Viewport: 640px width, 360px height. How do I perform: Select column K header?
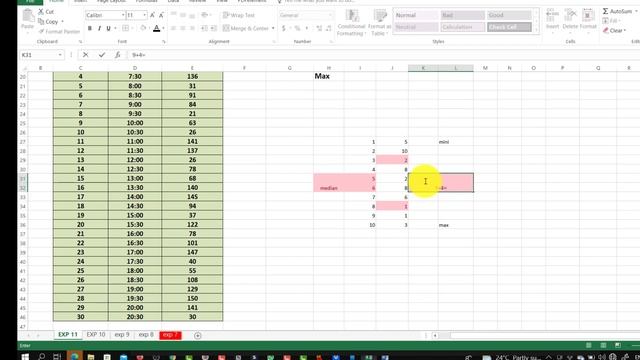click(423, 68)
